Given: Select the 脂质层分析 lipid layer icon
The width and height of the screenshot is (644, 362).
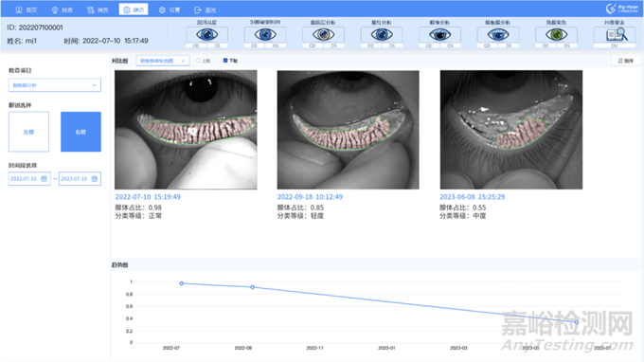Looking at the screenshot, I should [323, 34].
